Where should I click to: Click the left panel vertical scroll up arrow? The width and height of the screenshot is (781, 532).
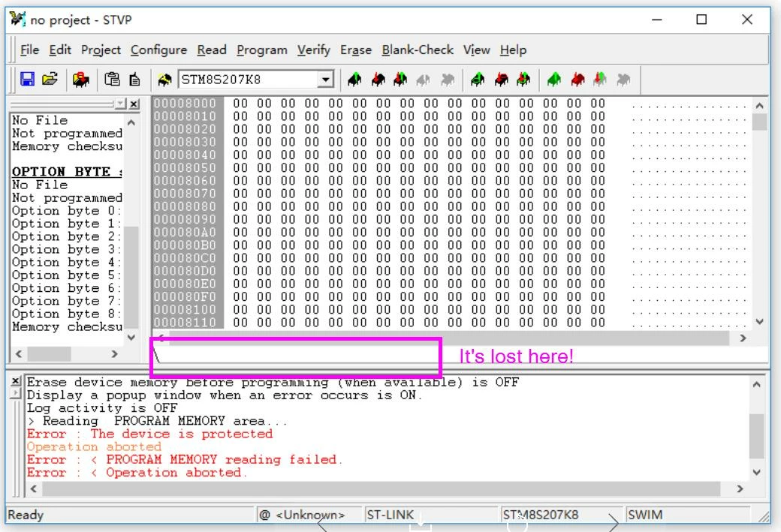(131, 122)
